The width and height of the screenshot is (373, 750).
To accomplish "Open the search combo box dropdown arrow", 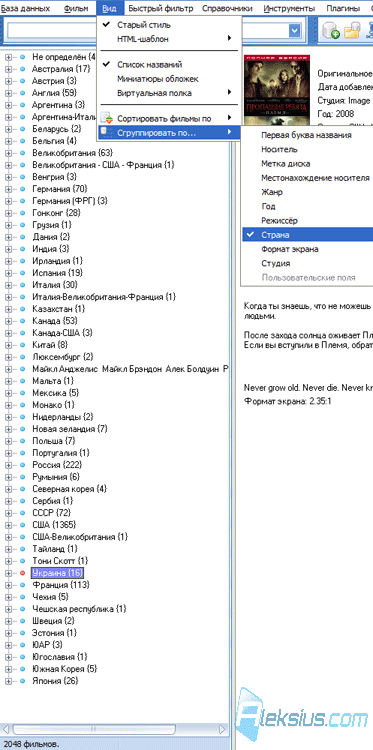I will (x=294, y=31).
